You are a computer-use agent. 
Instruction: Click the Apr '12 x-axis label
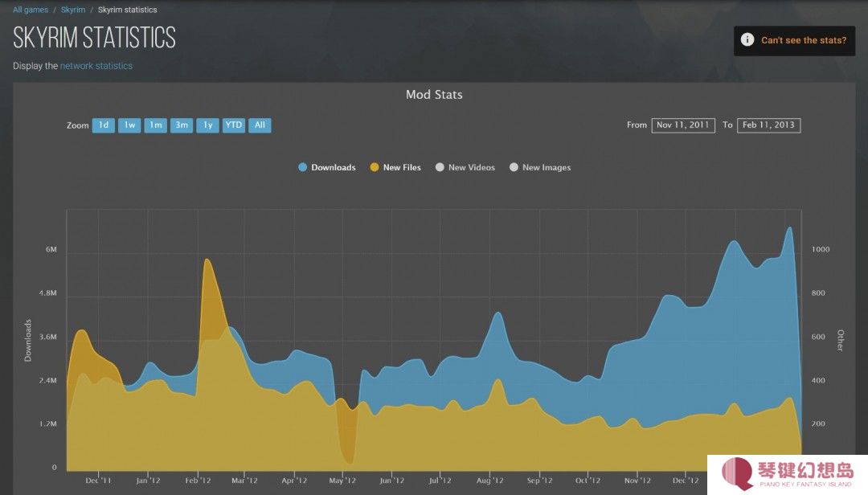pyautogui.click(x=294, y=481)
